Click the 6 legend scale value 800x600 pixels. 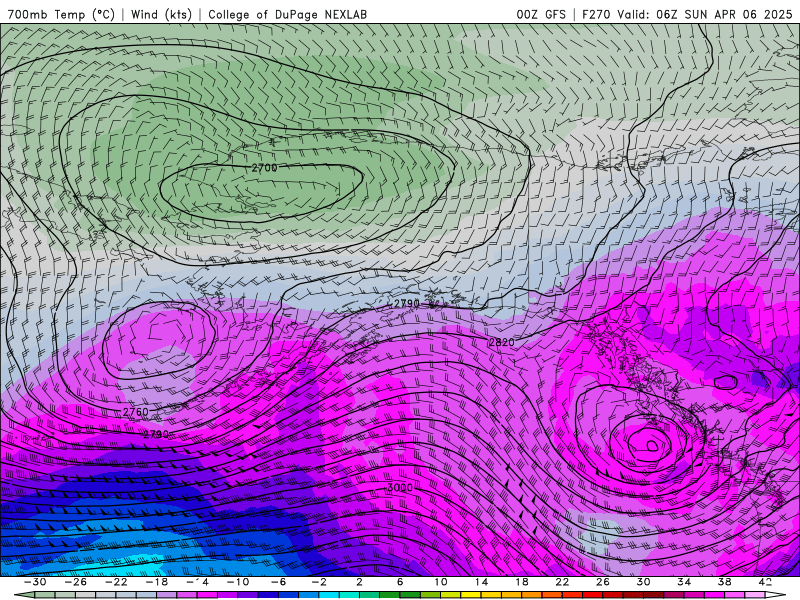(400, 582)
